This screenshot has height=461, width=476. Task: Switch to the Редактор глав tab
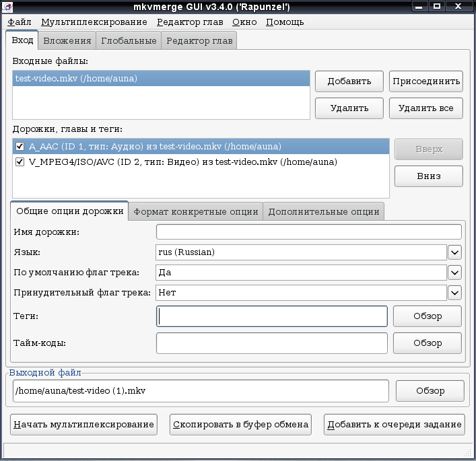[199, 40]
